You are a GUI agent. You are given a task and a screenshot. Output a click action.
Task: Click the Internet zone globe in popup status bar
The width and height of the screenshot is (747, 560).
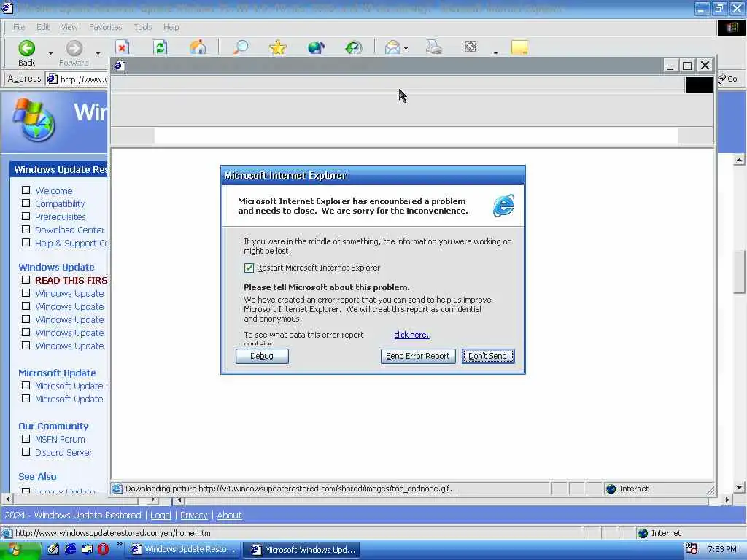click(x=611, y=489)
